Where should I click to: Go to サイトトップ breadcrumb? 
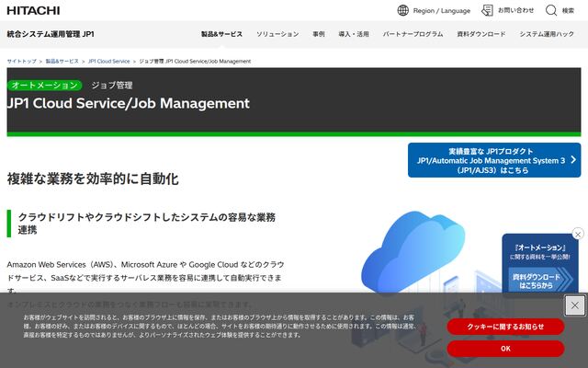[22, 62]
